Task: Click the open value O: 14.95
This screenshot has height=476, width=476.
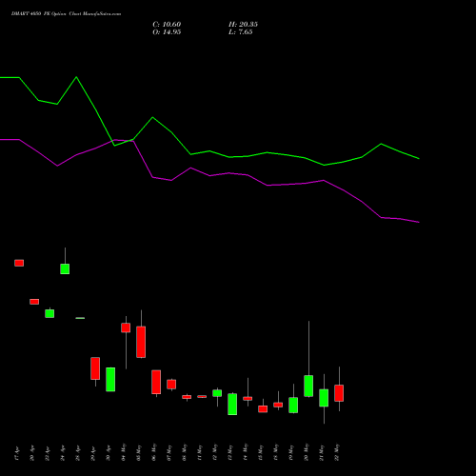Action: (167, 32)
